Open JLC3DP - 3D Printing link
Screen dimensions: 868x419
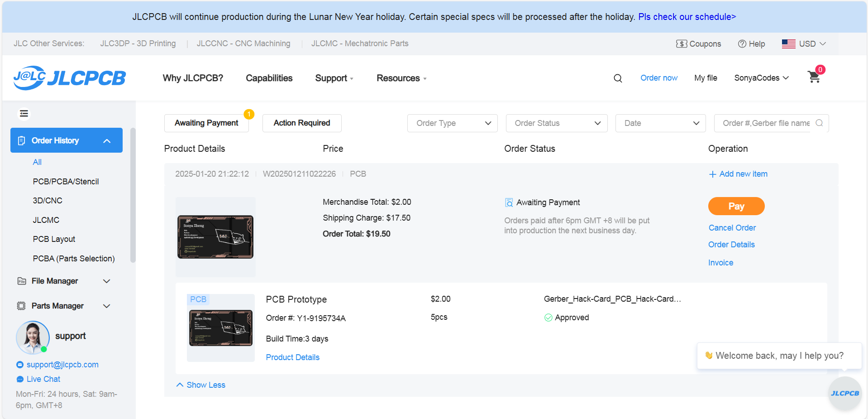(x=138, y=43)
